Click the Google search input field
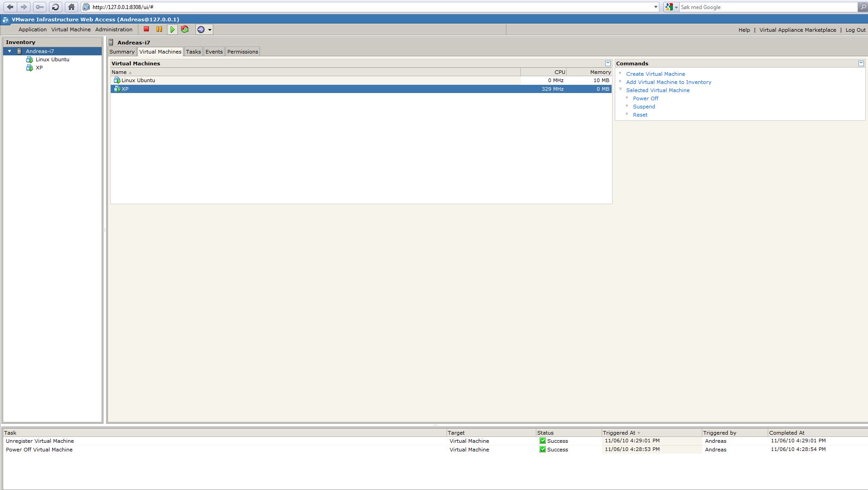Viewport: 868px width, 490px height. 768,7
